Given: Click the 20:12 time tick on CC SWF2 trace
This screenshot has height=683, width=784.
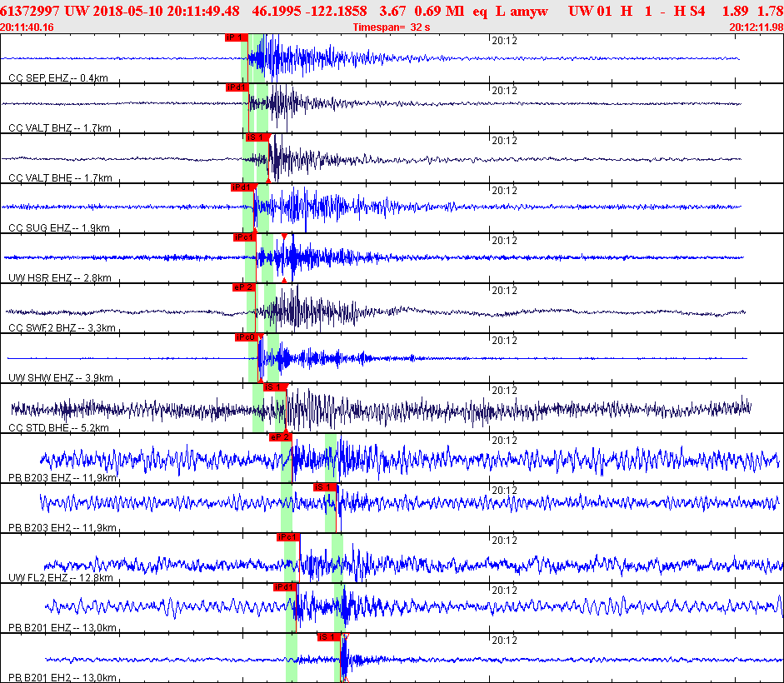Looking at the screenshot, I should click(505, 291).
